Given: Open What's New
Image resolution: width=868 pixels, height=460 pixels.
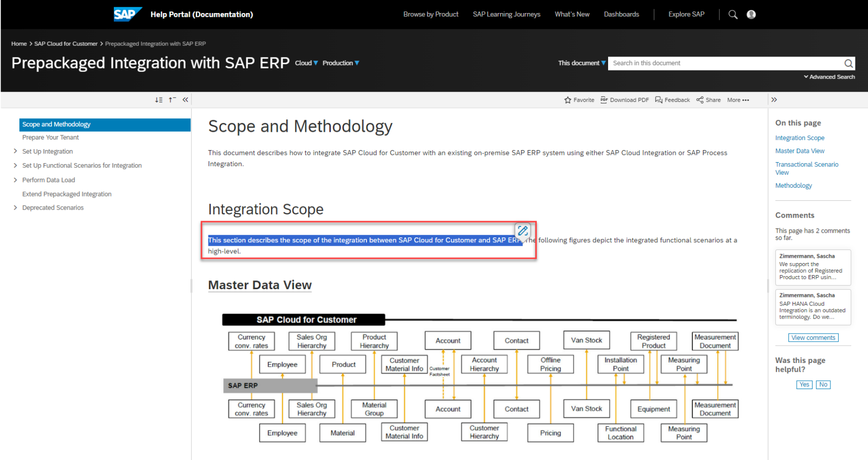Looking at the screenshot, I should point(572,14).
